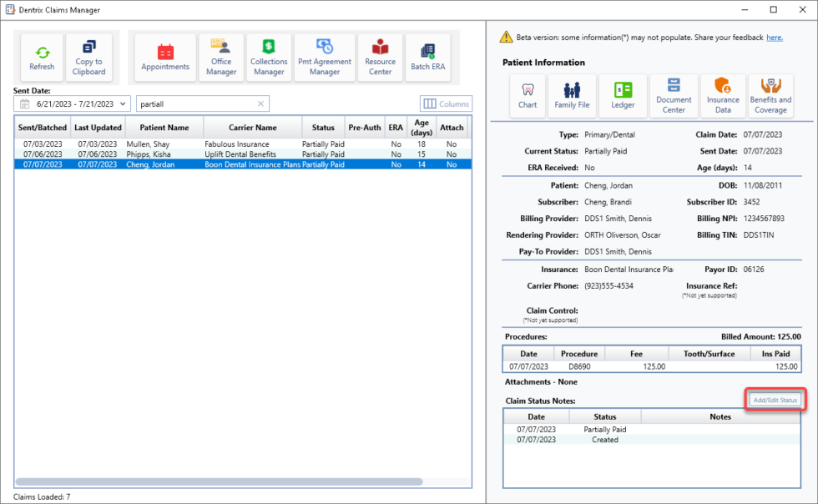Open the patient Ledger
Viewport: 818px width, 504px height.
point(624,95)
